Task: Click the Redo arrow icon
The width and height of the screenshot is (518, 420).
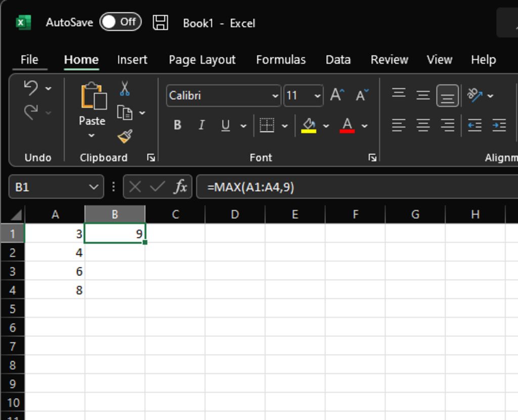Action: tap(31, 112)
